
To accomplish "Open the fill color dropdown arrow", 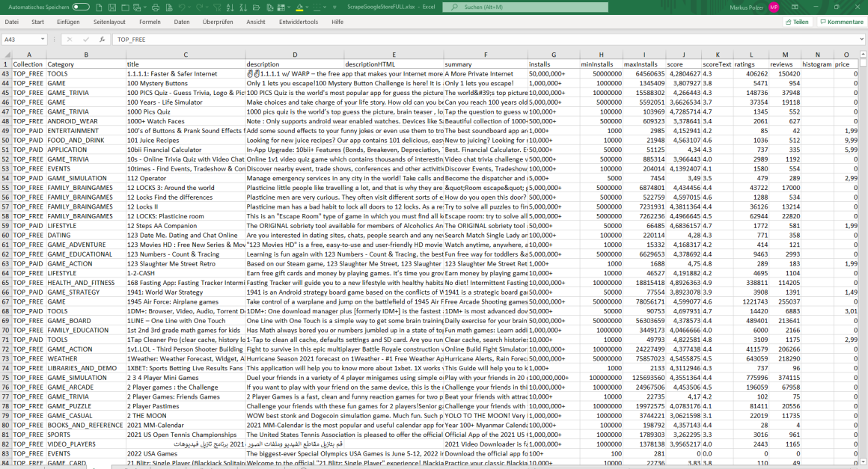I will pyautogui.click(x=307, y=7).
